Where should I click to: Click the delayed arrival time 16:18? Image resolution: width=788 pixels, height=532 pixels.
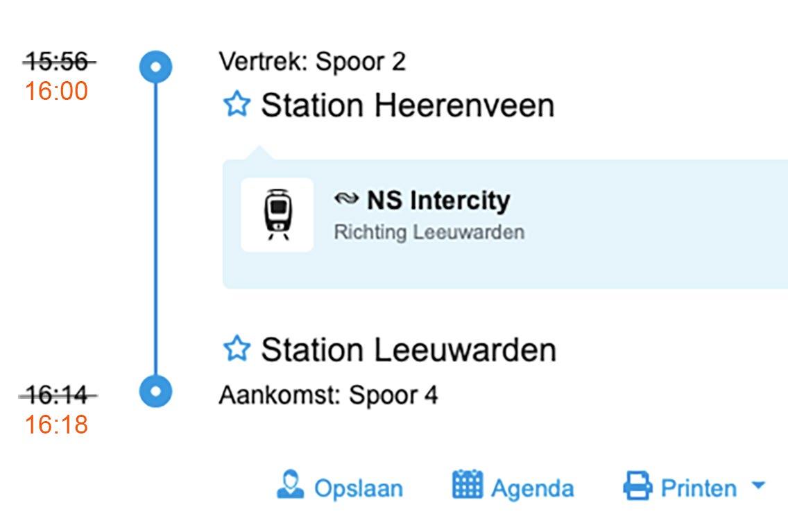coord(56,424)
